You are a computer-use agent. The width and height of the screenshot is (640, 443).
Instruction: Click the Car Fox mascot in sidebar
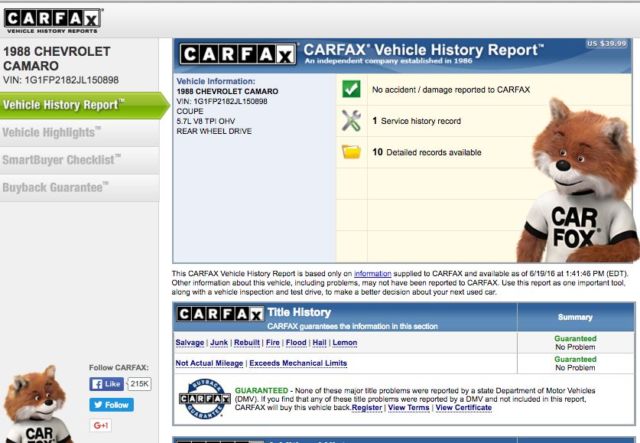coord(37,404)
